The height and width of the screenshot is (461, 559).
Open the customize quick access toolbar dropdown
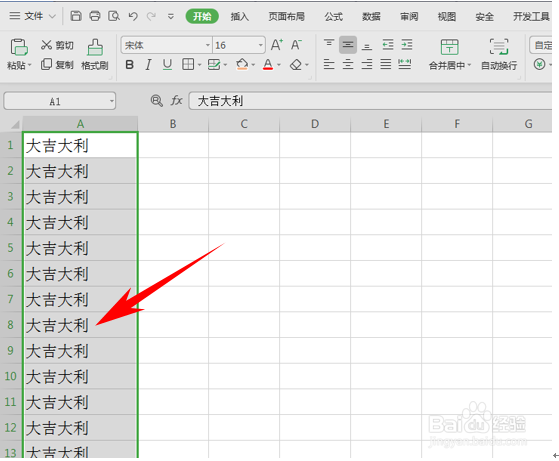coord(171,16)
